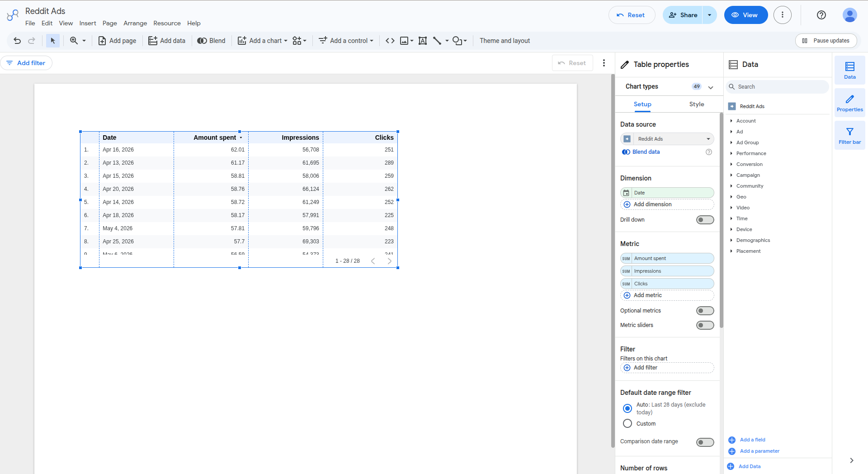Open the Properties side panel icon
This screenshot has width=868, height=474.
[850, 103]
